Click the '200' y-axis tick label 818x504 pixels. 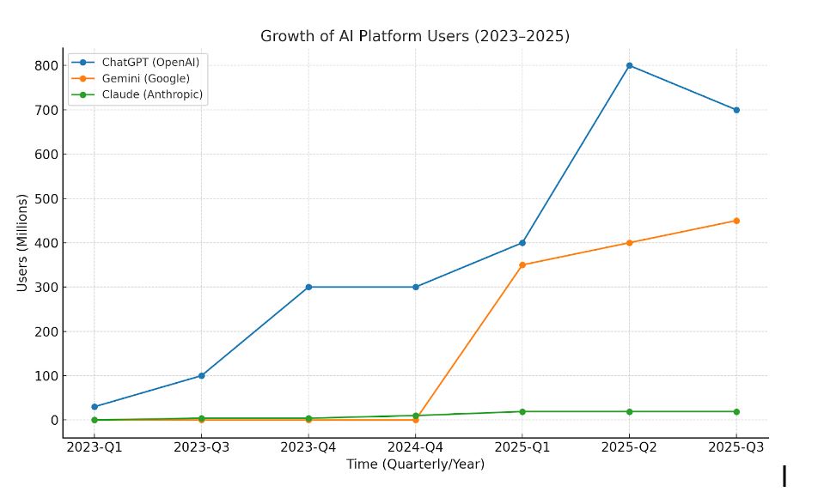(x=46, y=331)
